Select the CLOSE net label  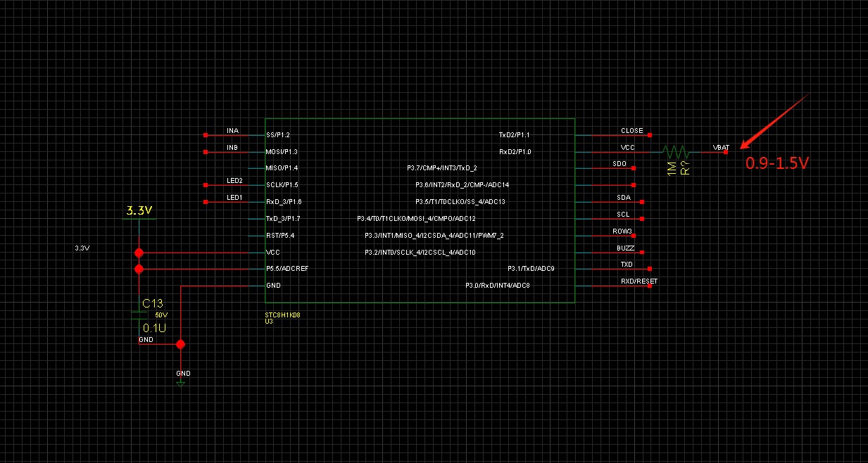pos(631,131)
